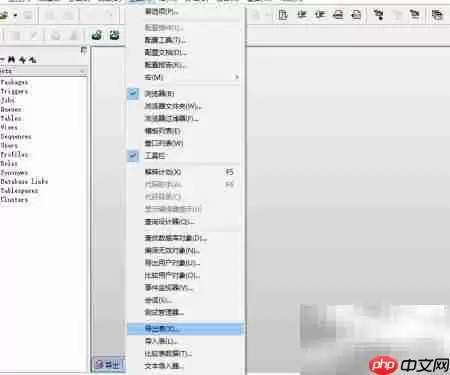Select 解释计划(X) F5 menu entry
The width and height of the screenshot is (450, 375).
[x=184, y=172]
